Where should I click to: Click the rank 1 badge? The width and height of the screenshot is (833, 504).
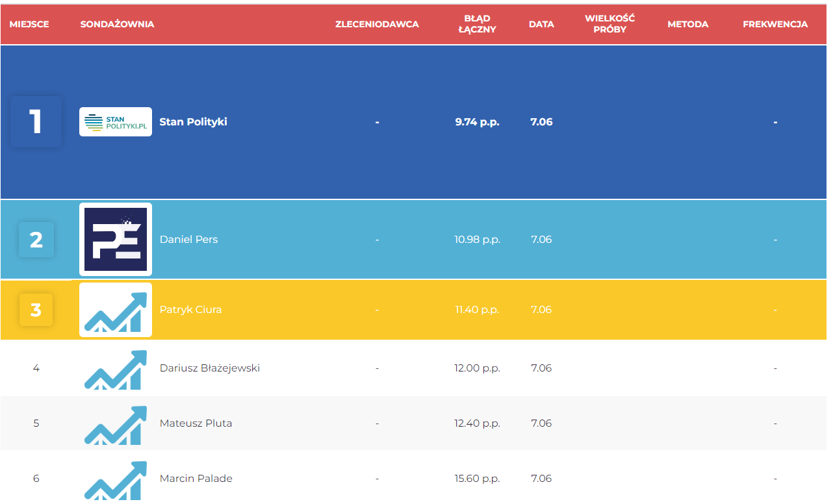tap(36, 121)
